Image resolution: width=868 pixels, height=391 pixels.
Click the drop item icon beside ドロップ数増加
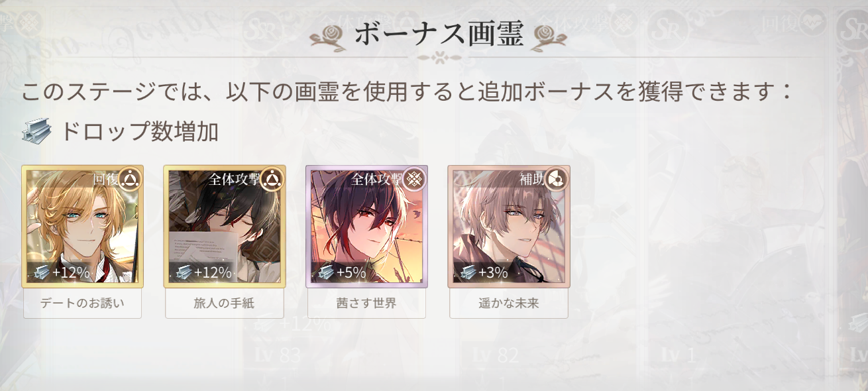36,132
